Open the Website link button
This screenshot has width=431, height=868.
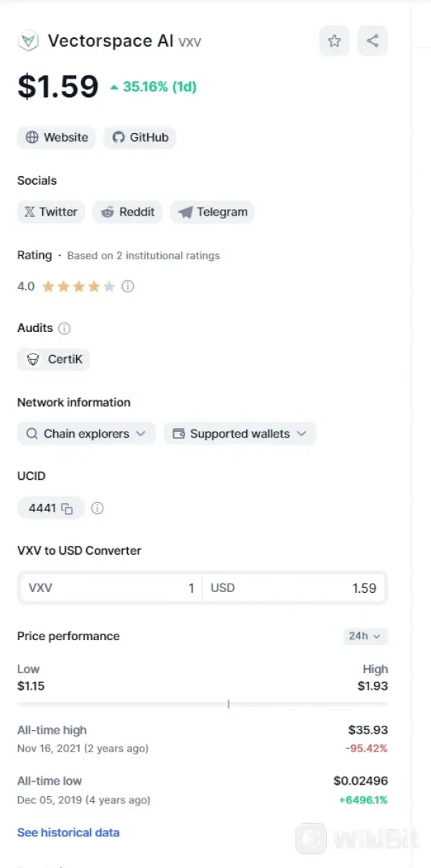(x=57, y=137)
